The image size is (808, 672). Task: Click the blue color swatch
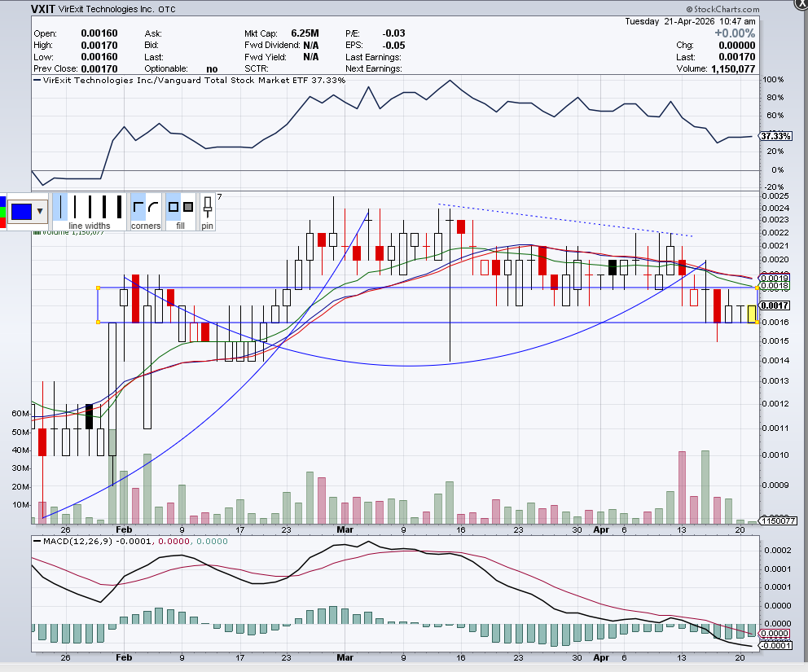pyautogui.click(x=22, y=211)
